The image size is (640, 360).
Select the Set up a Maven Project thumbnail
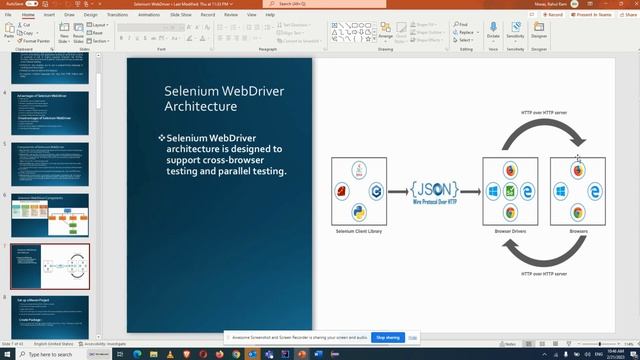[50, 317]
